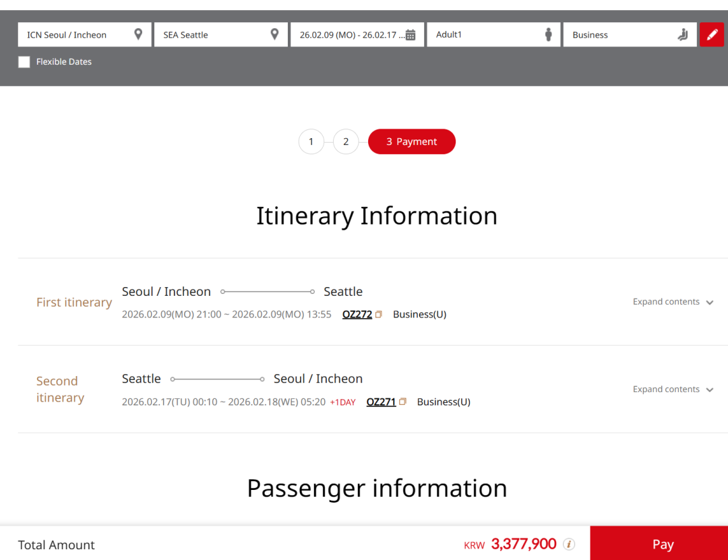Click popup icon next to OZ272
The height and width of the screenshot is (560, 728).
click(x=379, y=315)
